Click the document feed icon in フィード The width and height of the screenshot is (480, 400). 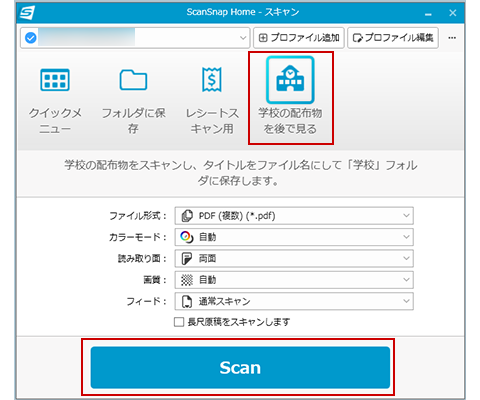pyautogui.click(x=187, y=301)
